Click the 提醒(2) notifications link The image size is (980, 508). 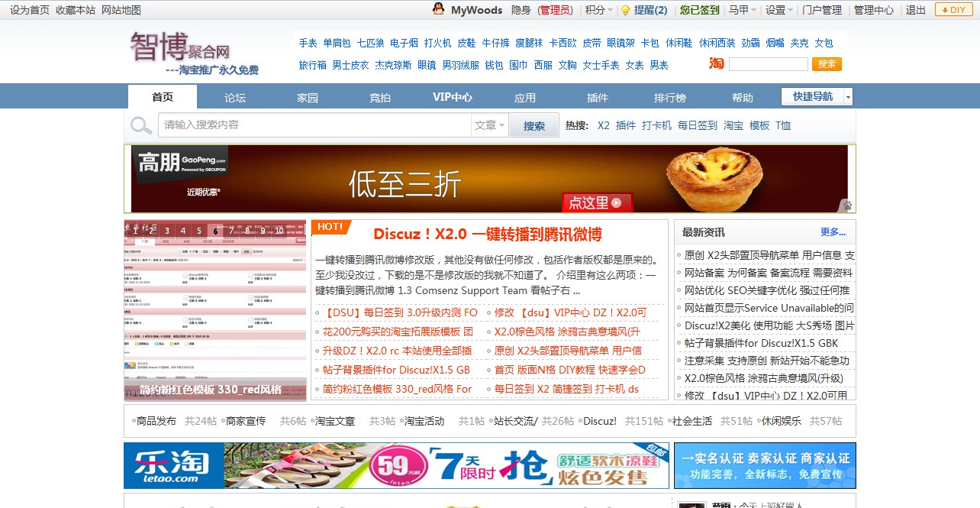[650, 10]
